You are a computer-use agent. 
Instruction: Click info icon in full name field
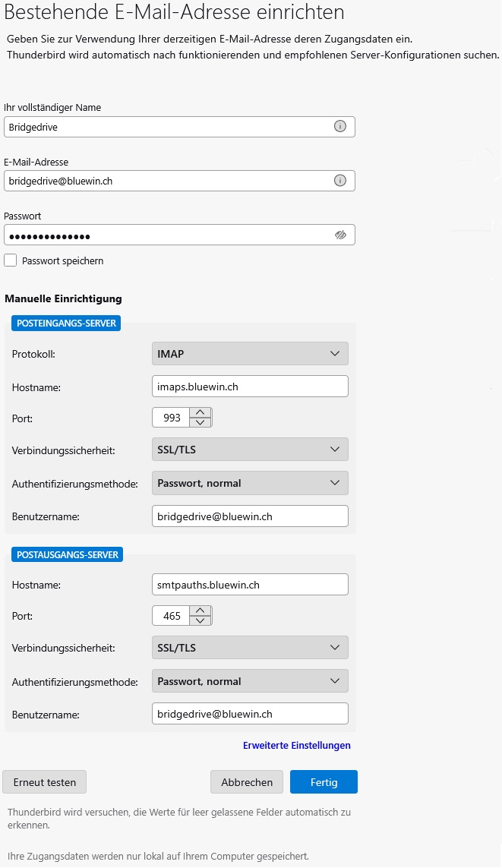(x=340, y=127)
